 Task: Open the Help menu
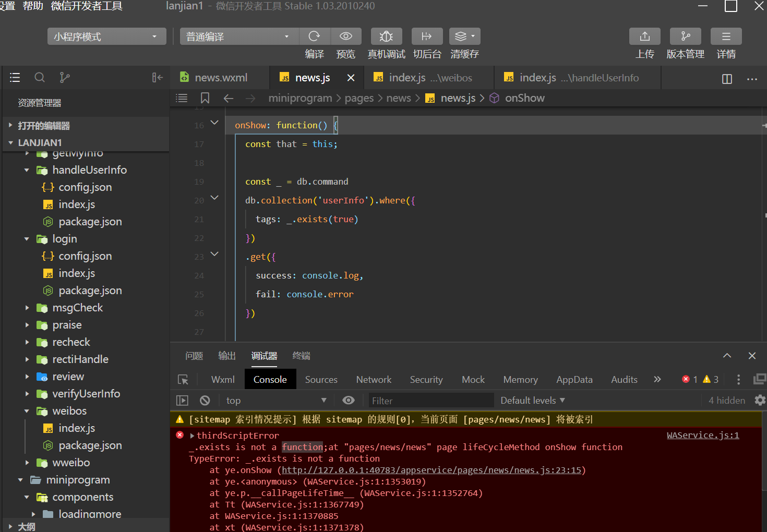click(x=33, y=6)
